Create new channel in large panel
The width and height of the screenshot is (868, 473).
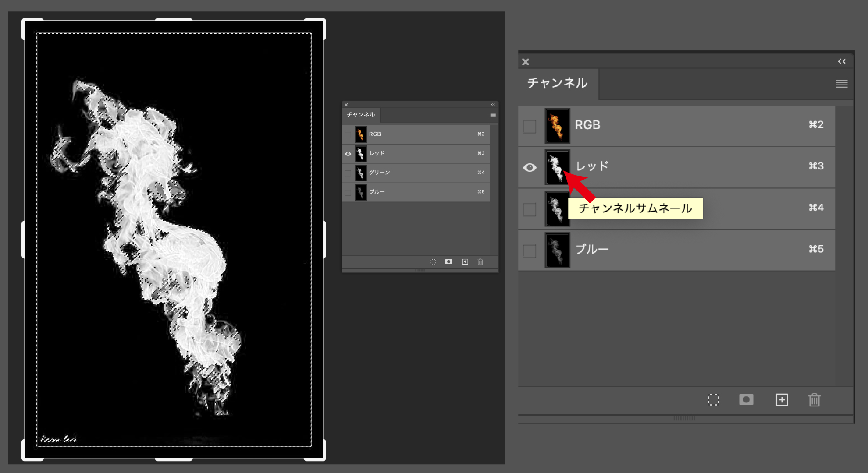(782, 400)
